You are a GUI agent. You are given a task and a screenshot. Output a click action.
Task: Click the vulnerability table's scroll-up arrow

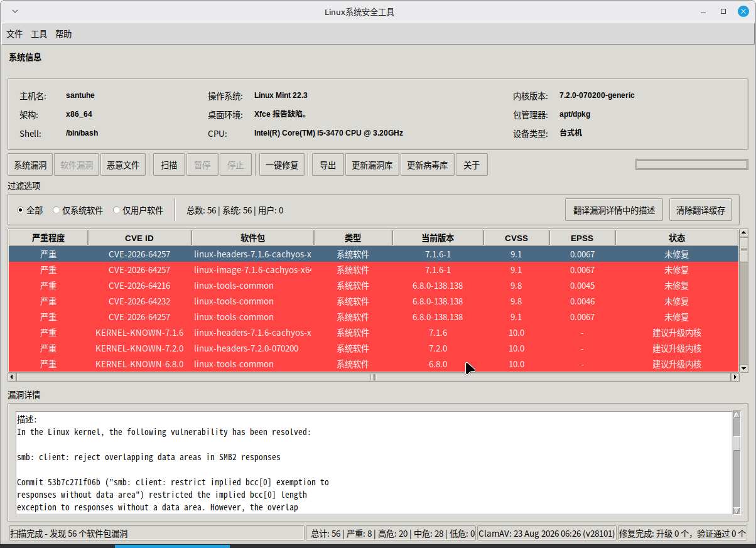pos(744,234)
